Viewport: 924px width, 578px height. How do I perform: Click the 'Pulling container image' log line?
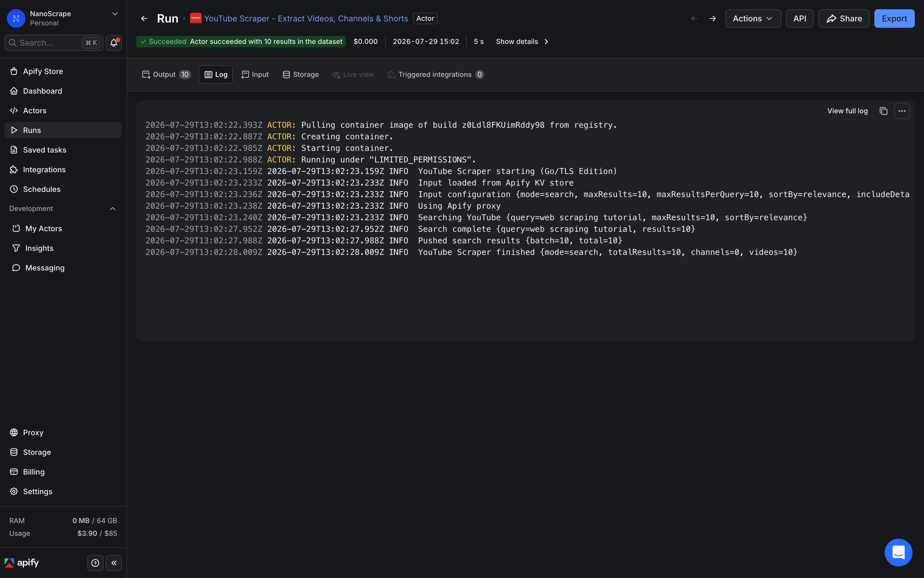click(381, 125)
